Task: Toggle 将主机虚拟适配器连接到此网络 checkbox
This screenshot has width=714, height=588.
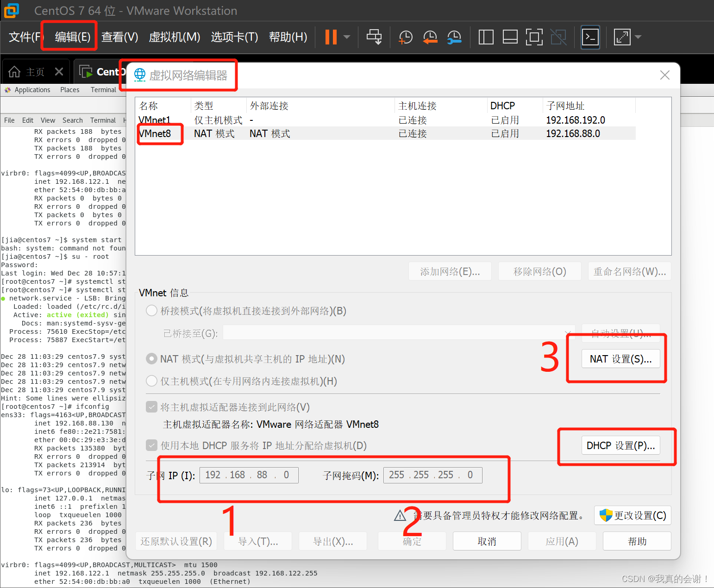Action: 151,407
